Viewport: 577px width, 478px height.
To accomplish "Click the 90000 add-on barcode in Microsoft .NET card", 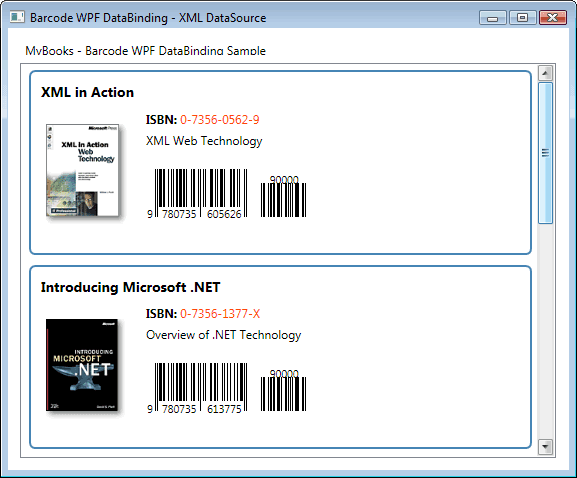I will tap(283, 390).
